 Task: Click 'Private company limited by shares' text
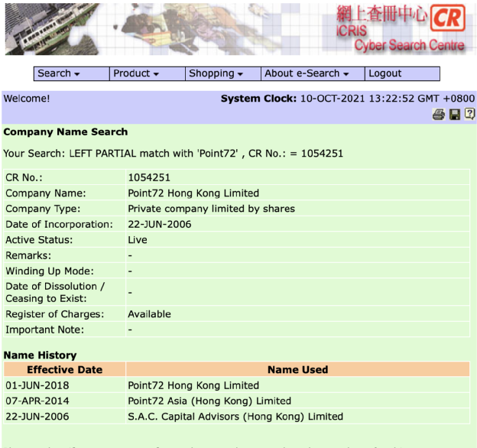tap(212, 209)
